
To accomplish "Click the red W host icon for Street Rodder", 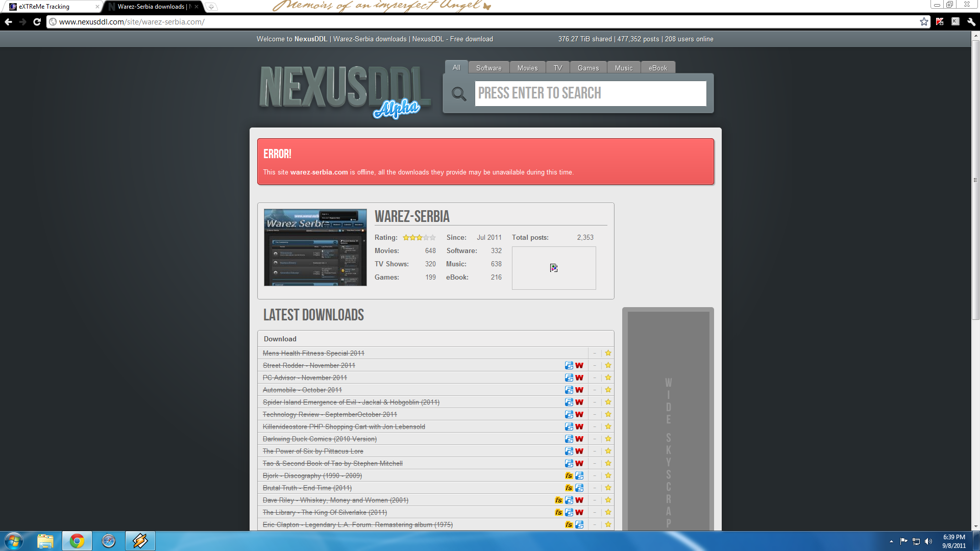I will (579, 365).
